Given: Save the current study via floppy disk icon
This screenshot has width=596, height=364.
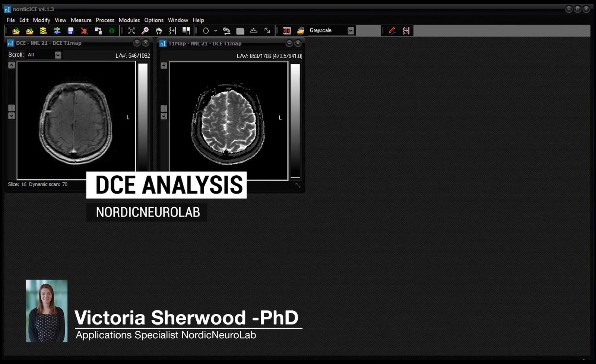Looking at the screenshot, I should [71, 31].
